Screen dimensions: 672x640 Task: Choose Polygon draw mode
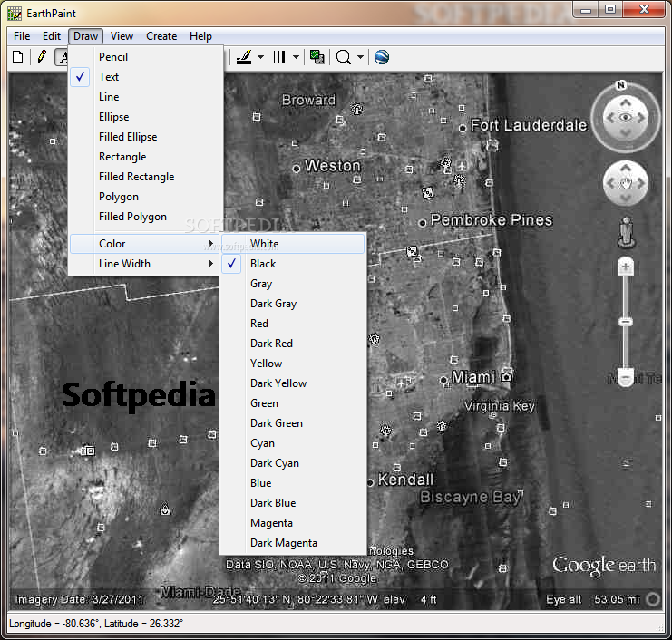click(146, 197)
